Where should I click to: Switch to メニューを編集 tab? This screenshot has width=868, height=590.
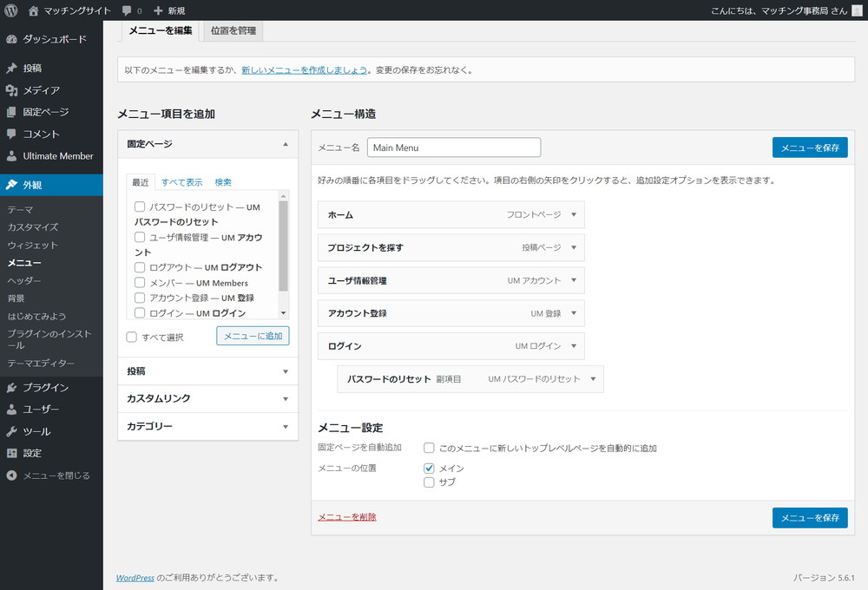161,30
